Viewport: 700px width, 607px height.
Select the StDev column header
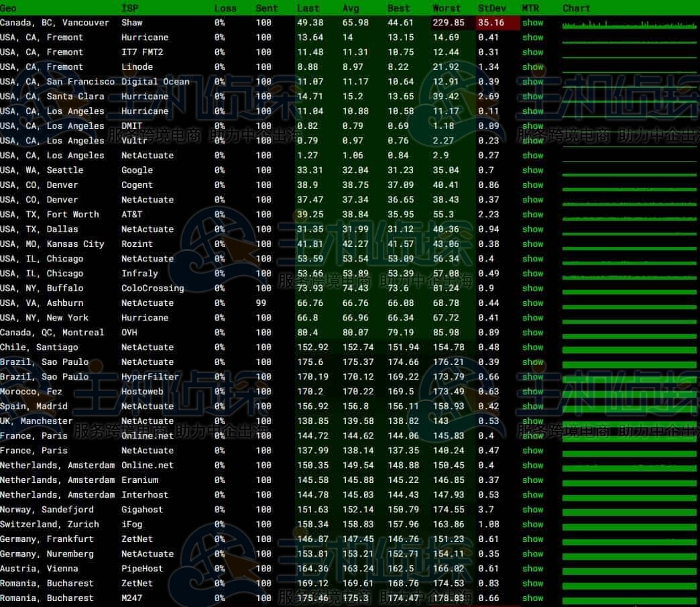click(x=493, y=8)
